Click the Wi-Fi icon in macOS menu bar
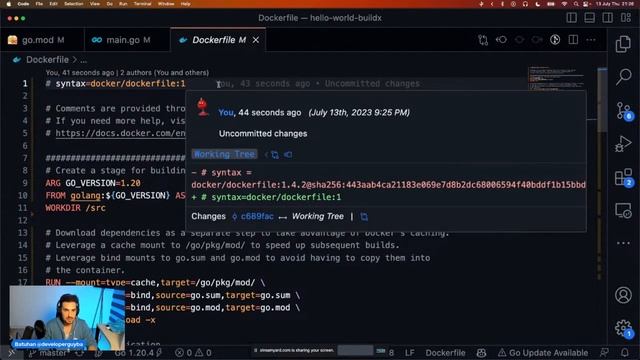The image size is (640, 360). pos(564,4)
